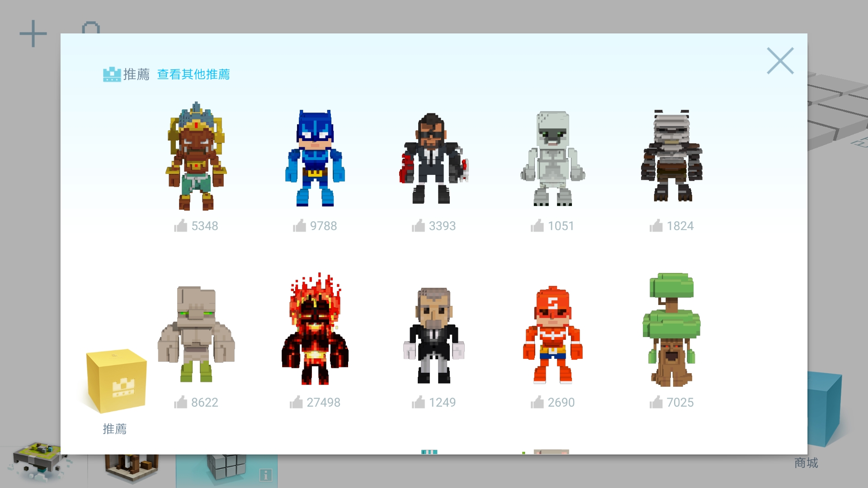Pick the white skeleton golem character
This screenshot has height=488, width=868.
(552, 158)
